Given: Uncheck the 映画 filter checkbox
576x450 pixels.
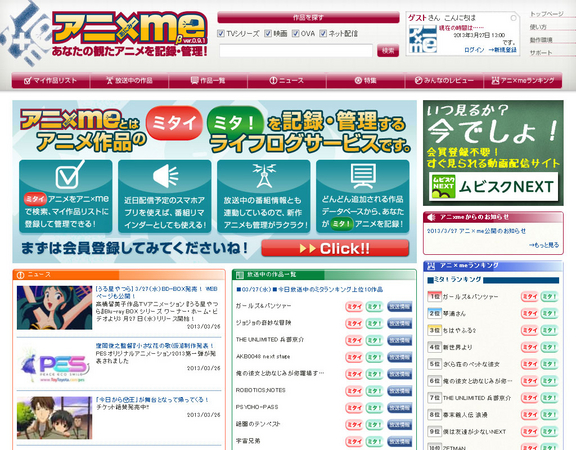Looking at the screenshot, I should pos(268,33).
